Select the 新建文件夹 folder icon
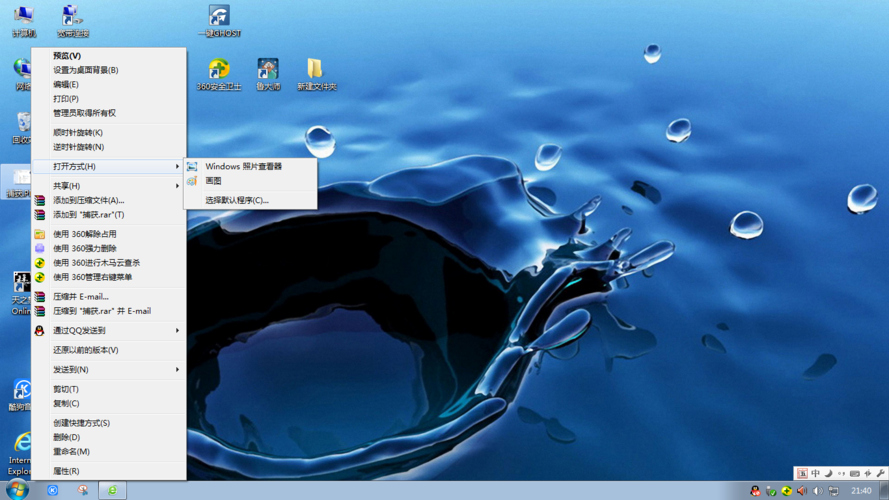Screen dimensions: 889x500 coord(315,71)
